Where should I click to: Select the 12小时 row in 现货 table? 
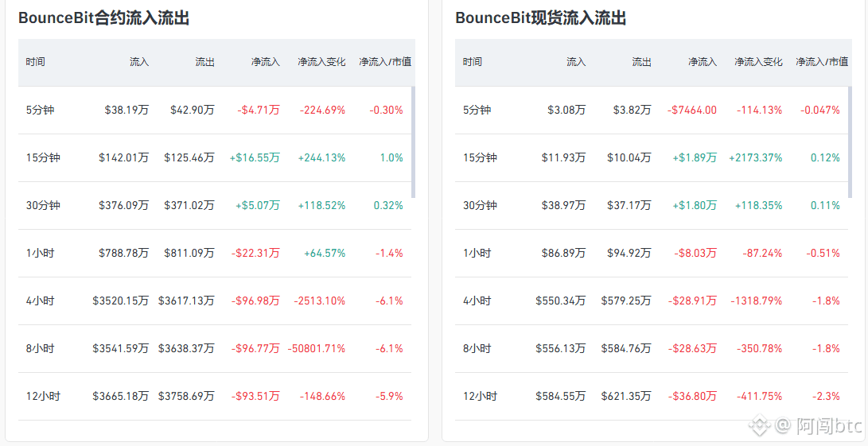coord(652,396)
